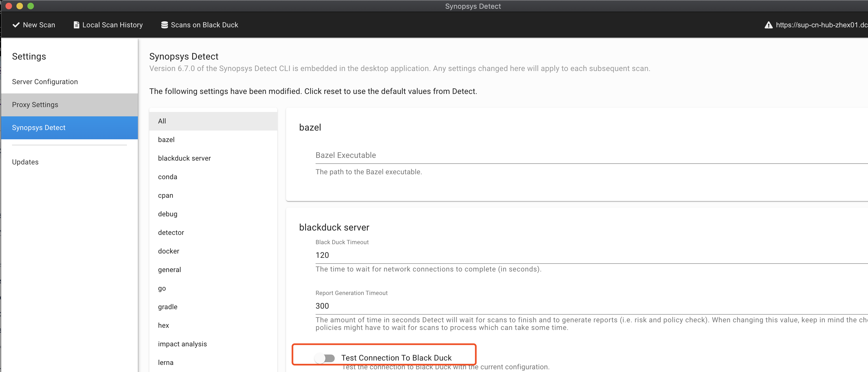Open Server Configuration settings
868x372 pixels.
[45, 82]
